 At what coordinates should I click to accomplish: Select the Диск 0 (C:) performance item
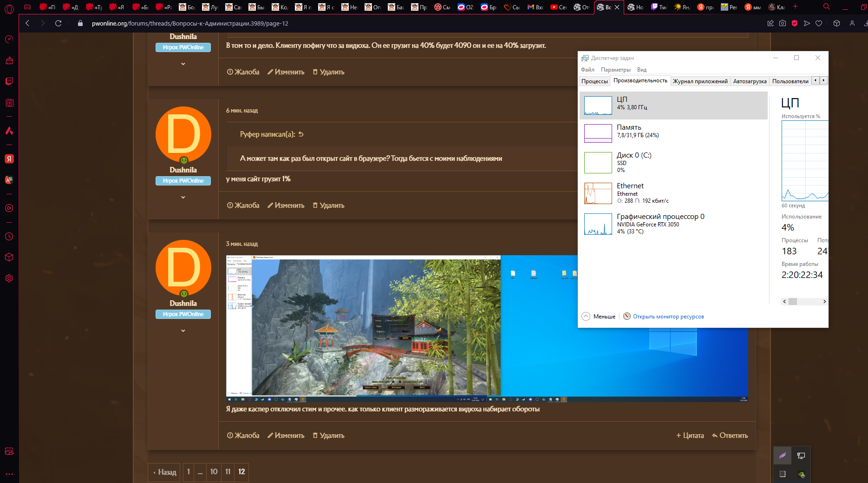pyautogui.click(x=673, y=162)
